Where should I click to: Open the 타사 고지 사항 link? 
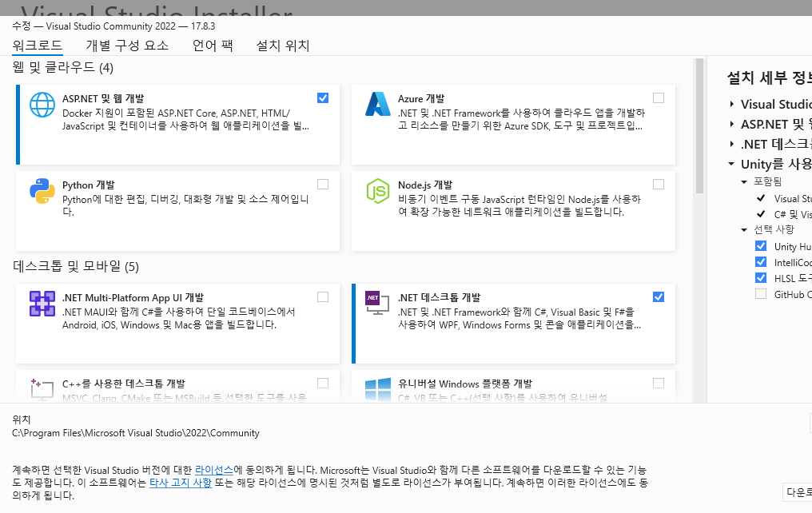point(180,483)
